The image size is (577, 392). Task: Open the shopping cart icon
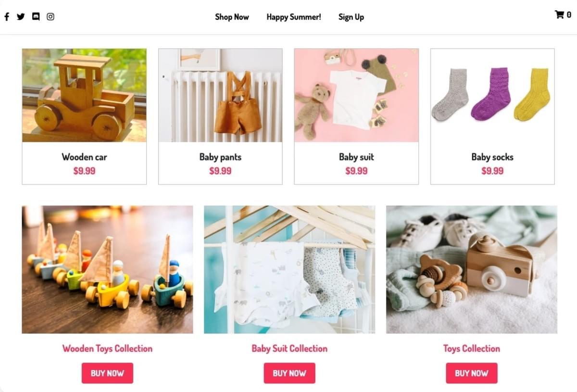click(x=559, y=14)
